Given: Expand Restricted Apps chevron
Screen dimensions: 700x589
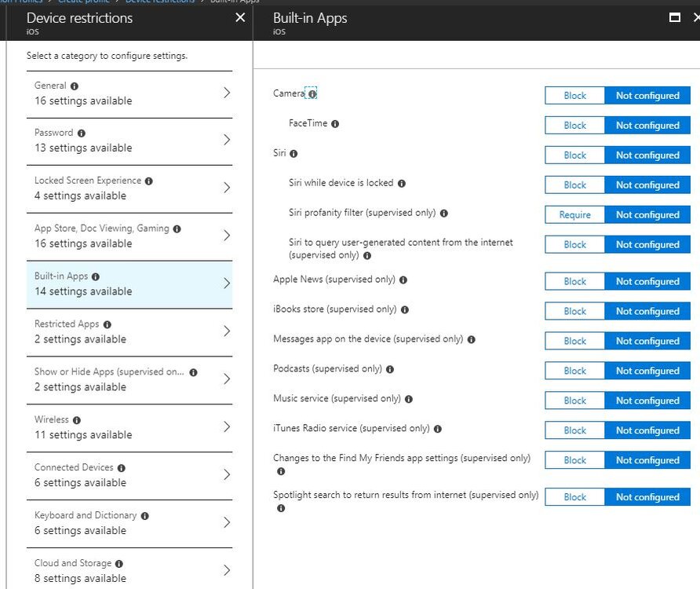Looking at the screenshot, I should 227,331.
